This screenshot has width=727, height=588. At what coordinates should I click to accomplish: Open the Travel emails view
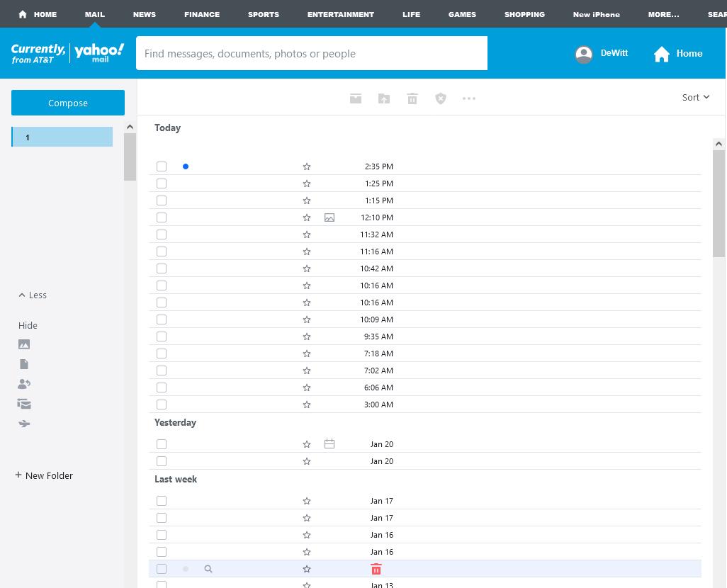(24, 424)
